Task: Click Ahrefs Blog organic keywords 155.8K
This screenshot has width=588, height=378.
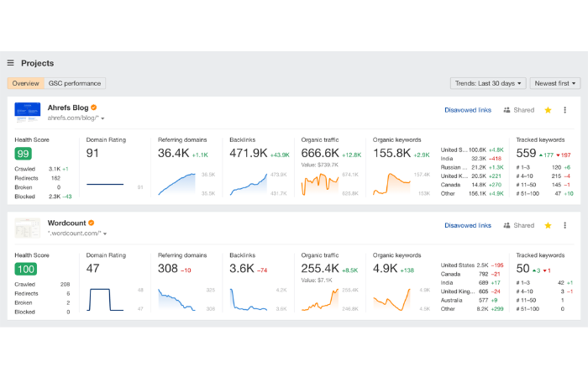Action: click(391, 153)
